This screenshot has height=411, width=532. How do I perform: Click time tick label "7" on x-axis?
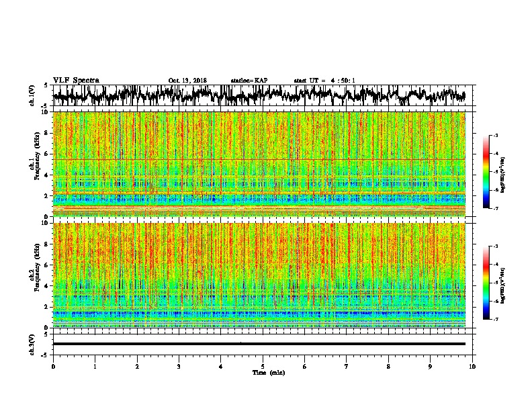(347, 367)
